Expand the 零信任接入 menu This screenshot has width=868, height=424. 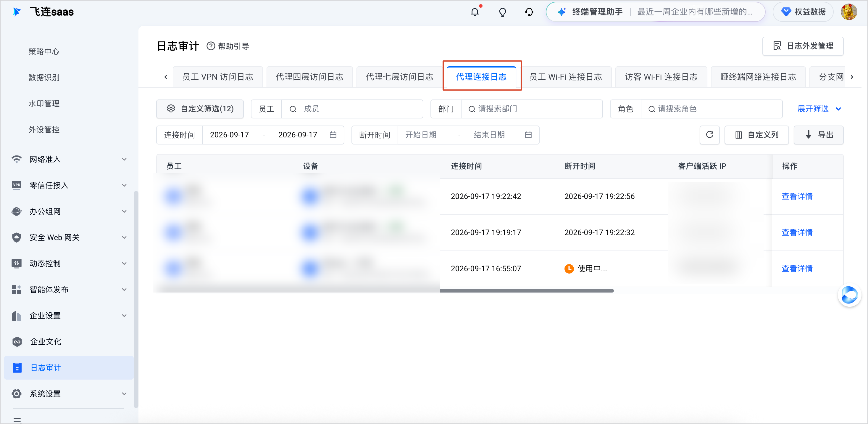69,185
